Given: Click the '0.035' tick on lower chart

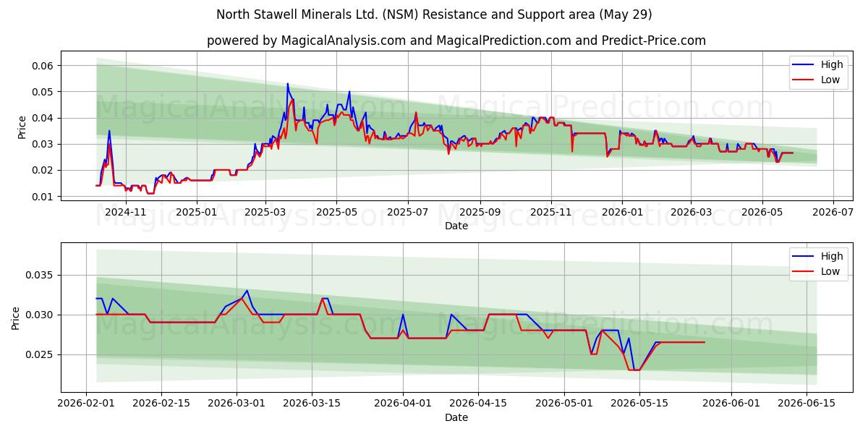Looking at the screenshot, I should pos(41,276).
